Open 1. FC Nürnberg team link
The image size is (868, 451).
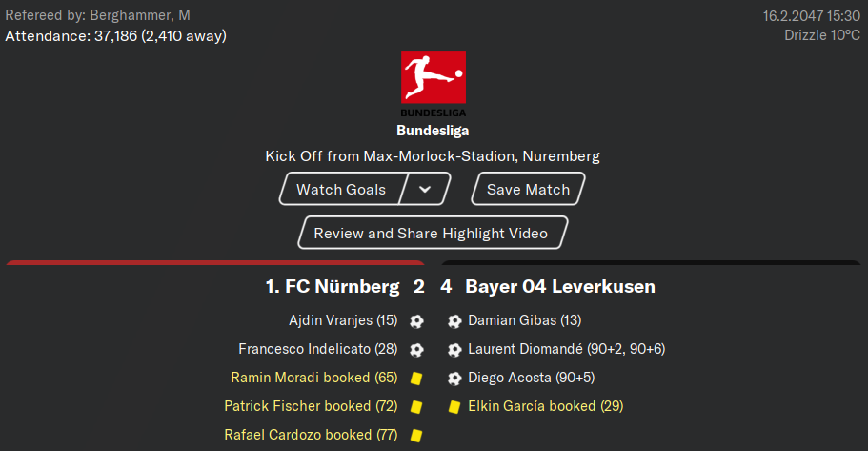click(x=333, y=286)
